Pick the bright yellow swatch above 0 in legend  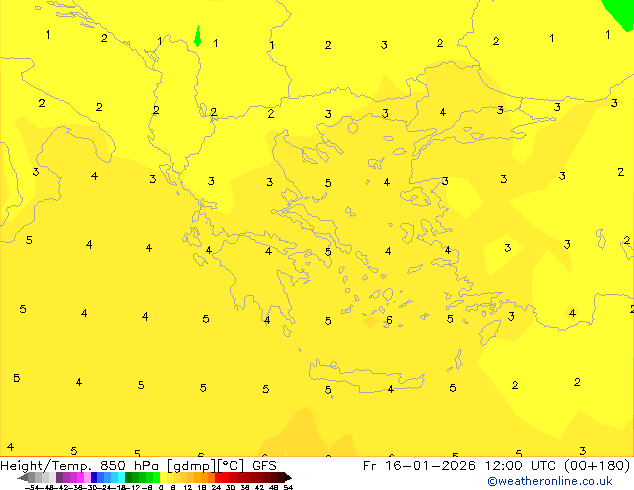163,477
